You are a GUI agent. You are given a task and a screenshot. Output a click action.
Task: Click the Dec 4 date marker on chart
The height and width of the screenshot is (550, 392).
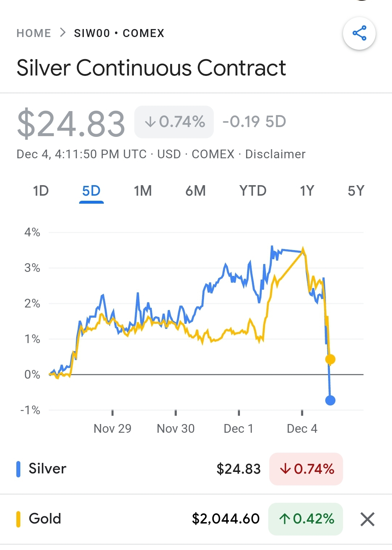pos(302,428)
